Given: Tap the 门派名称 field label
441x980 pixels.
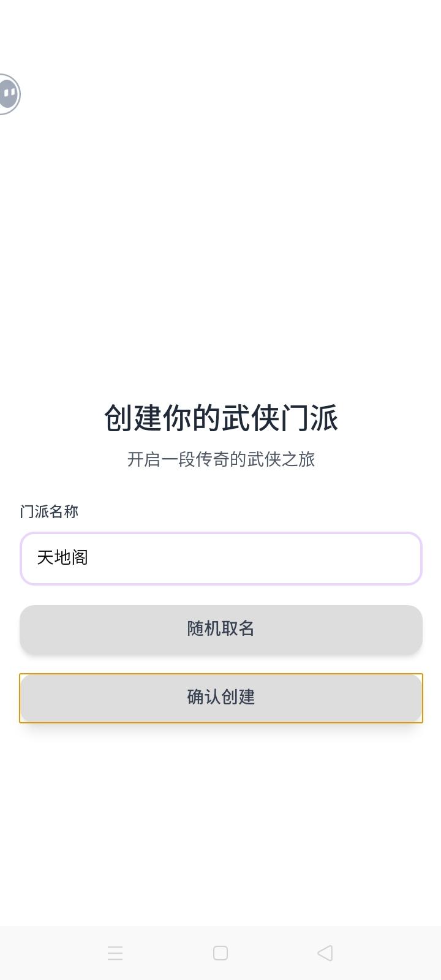Looking at the screenshot, I should click(x=49, y=511).
